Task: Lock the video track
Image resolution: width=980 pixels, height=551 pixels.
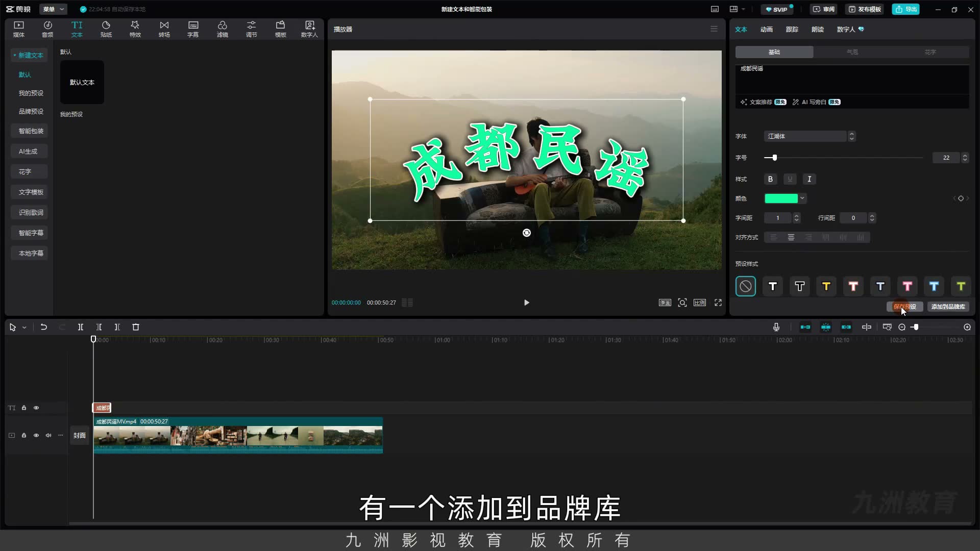Action: (24, 435)
